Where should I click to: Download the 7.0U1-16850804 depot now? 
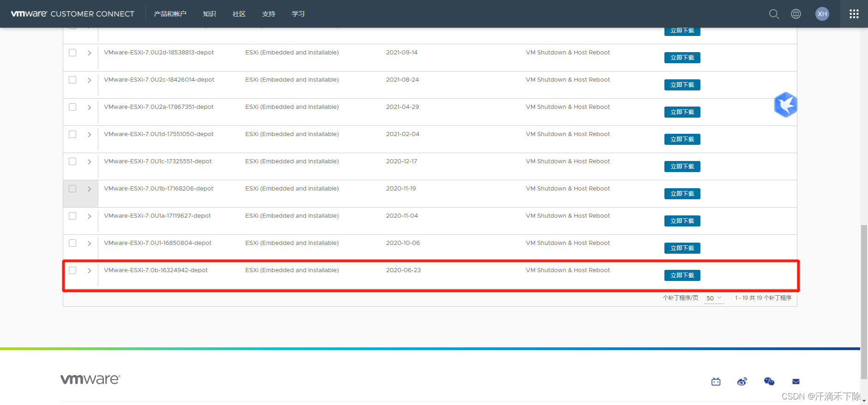coord(682,248)
